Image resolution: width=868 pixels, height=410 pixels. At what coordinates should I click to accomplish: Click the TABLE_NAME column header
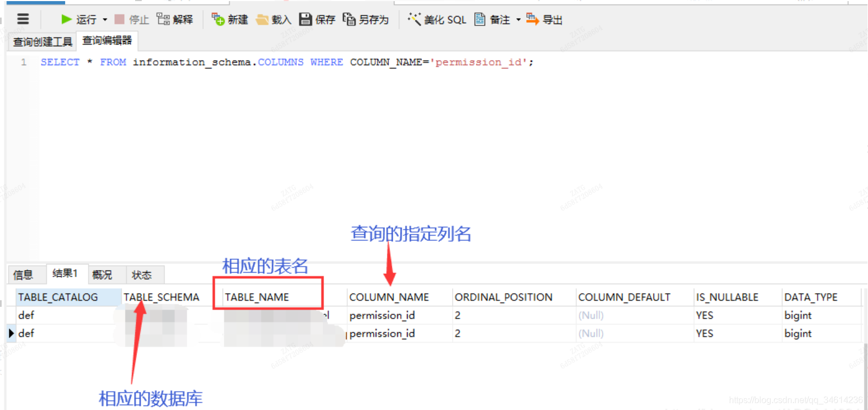coord(284,297)
